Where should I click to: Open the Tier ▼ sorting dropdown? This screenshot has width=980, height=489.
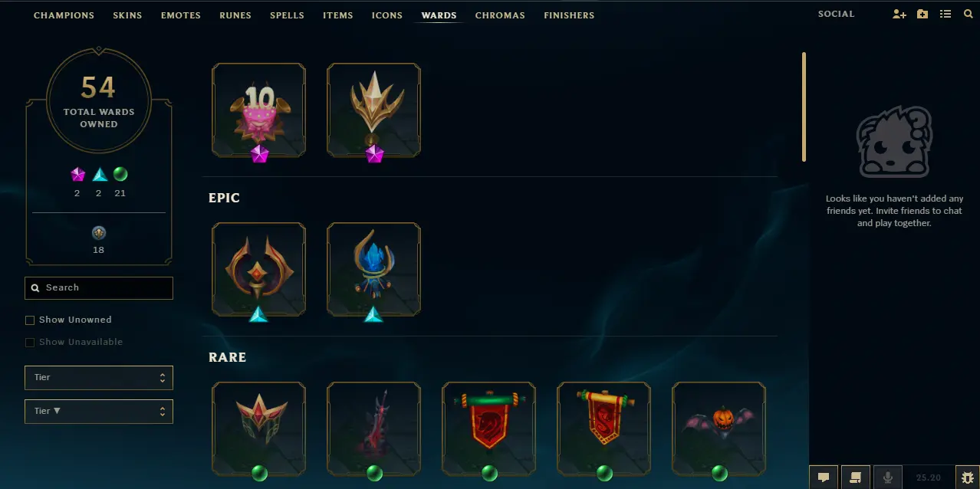(x=99, y=411)
